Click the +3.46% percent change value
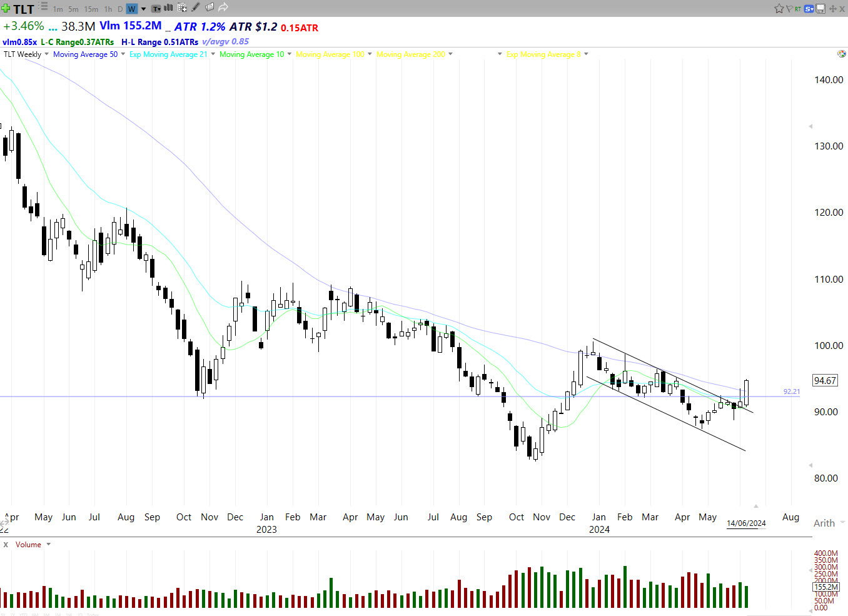Screen dimensions: 848x616 point(24,26)
